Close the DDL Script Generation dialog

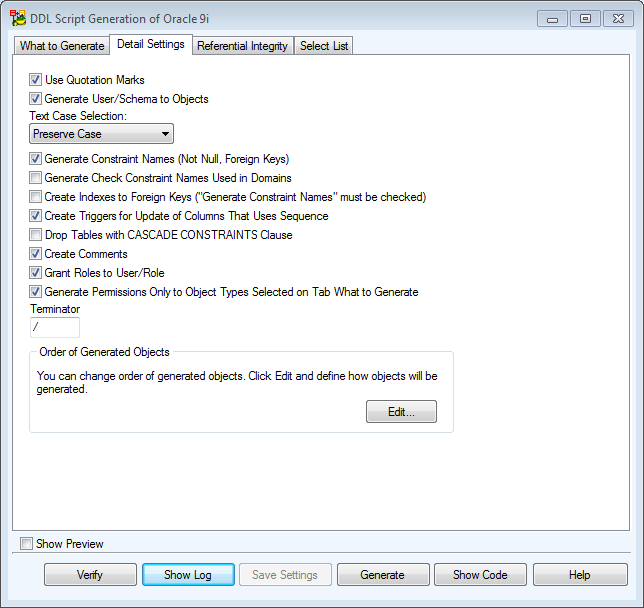click(x=618, y=19)
